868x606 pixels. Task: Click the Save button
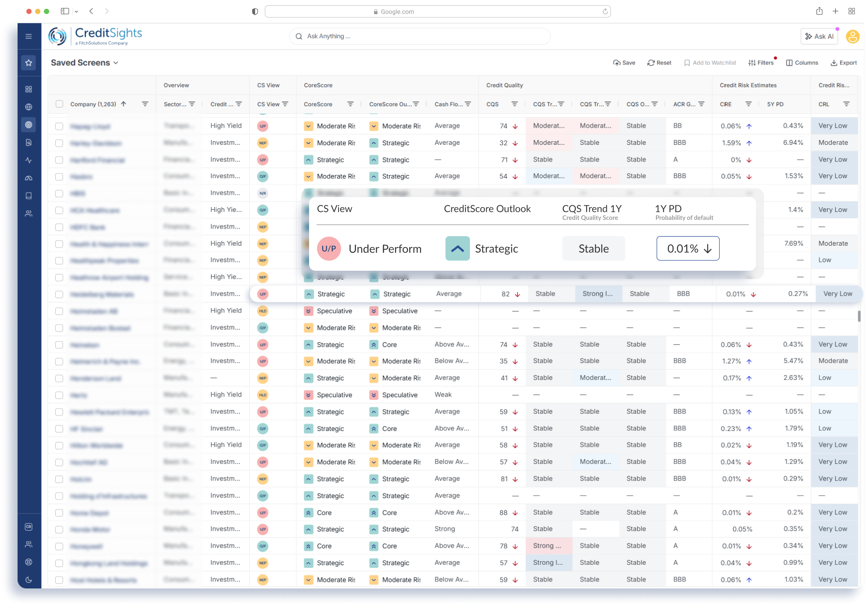click(624, 63)
